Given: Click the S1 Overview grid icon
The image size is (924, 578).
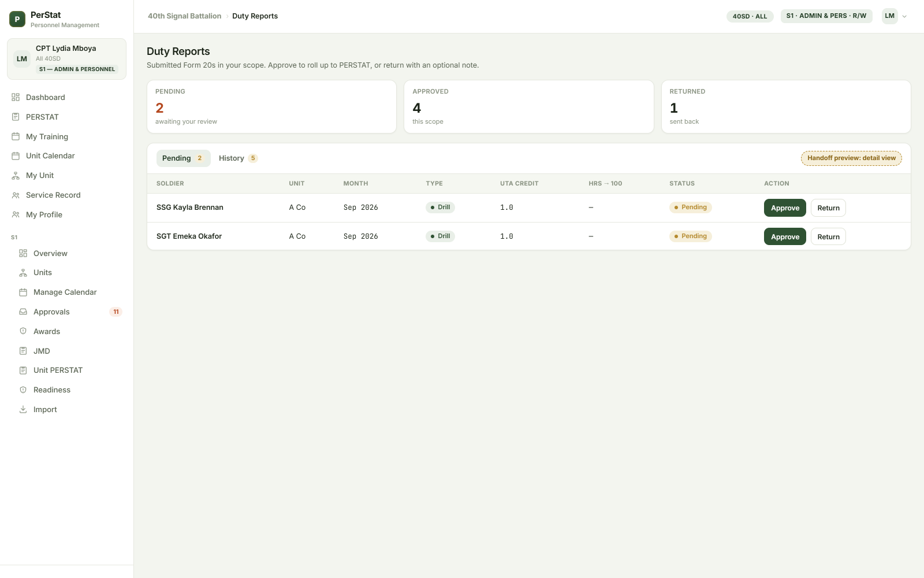Looking at the screenshot, I should [23, 253].
